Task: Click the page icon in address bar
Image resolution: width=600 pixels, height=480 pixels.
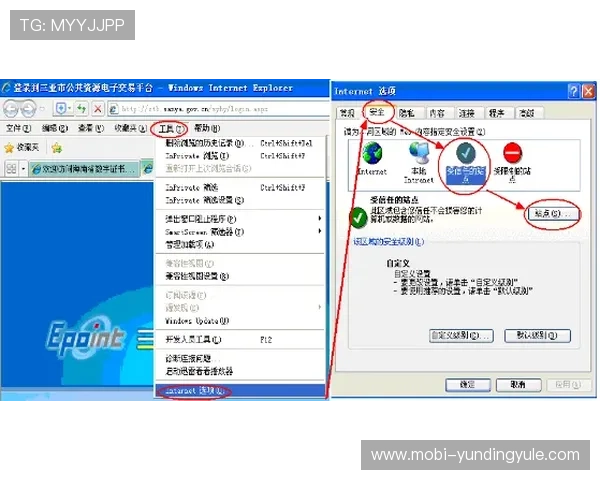Action: [114, 109]
